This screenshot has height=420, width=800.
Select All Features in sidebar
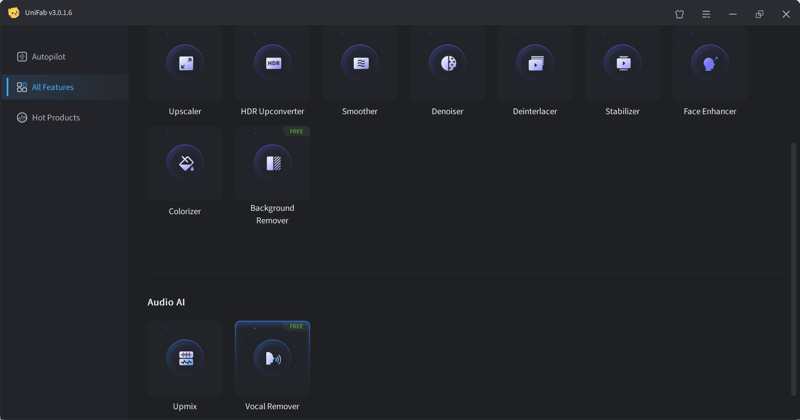(x=52, y=87)
